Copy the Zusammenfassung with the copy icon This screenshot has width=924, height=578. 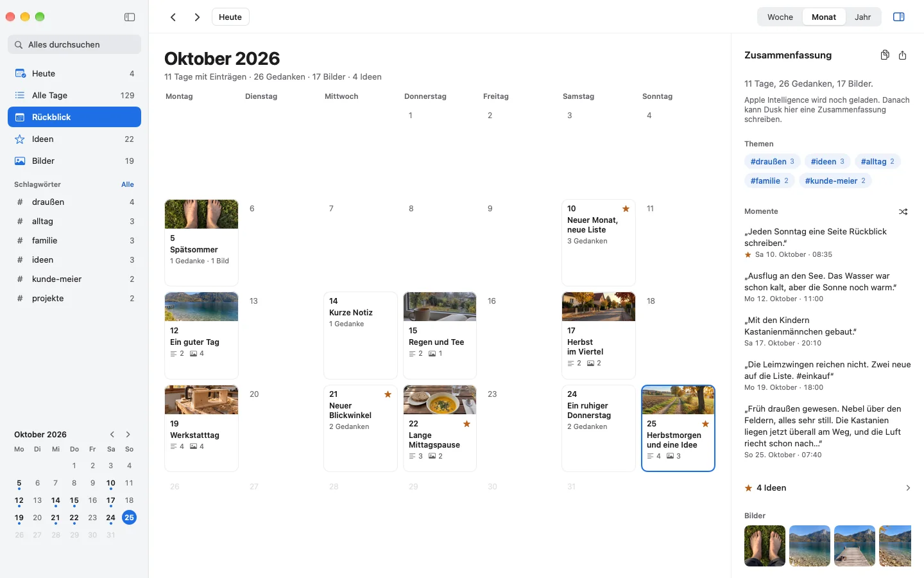(885, 55)
